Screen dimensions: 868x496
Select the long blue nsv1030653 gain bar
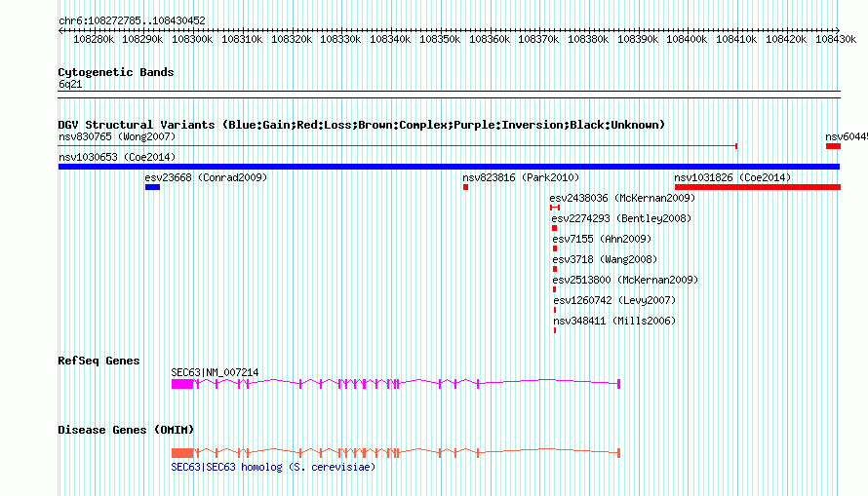(449, 167)
